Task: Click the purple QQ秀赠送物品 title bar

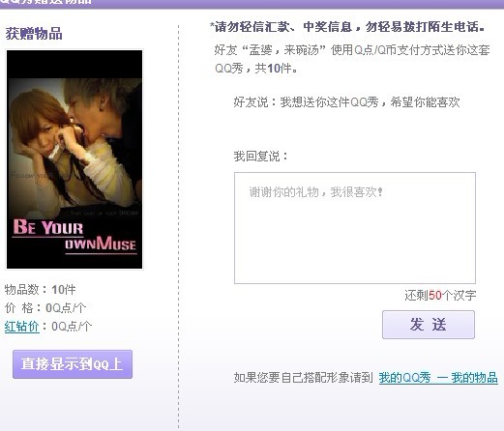Action: pyautogui.click(x=252, y=4)
